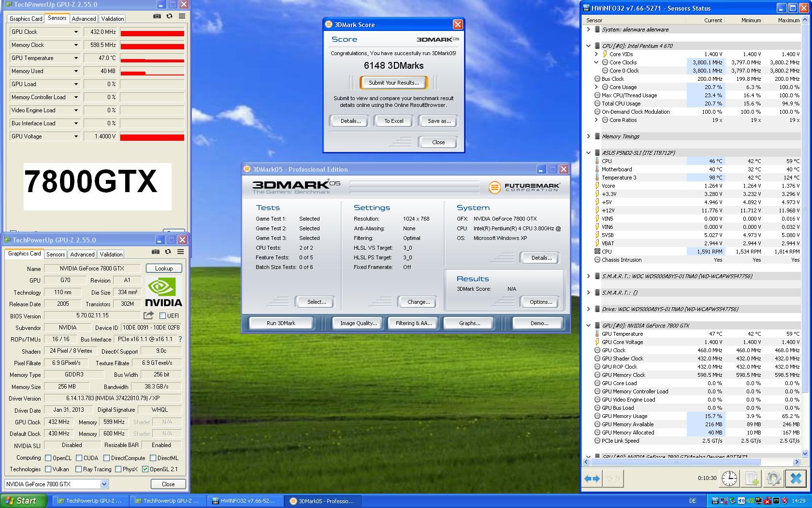Click the blue expand arrows button in HWiNFO

click(592, 478)
